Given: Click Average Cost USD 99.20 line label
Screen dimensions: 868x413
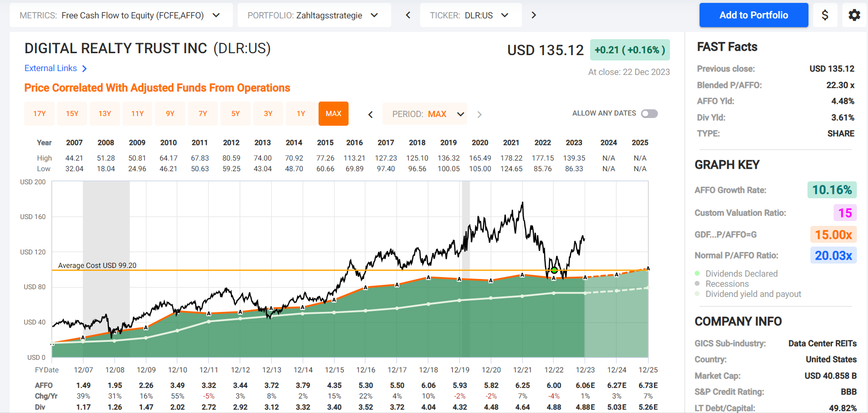Looking at the screenshot, I should click(97, 265).
